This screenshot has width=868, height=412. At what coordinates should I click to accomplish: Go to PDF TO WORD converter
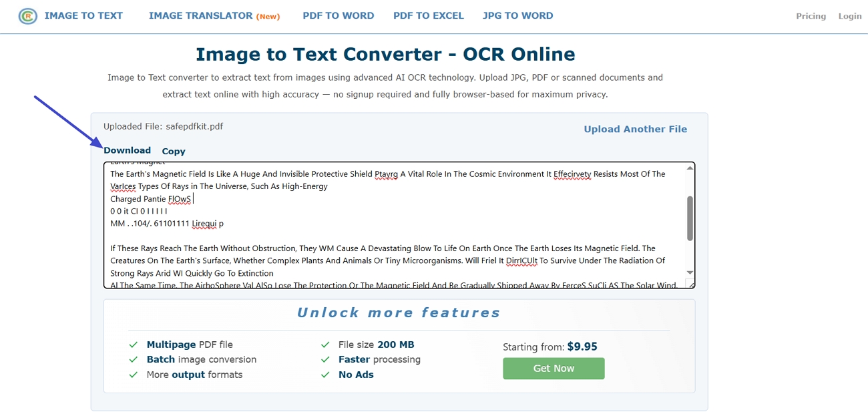click(339, 16)
